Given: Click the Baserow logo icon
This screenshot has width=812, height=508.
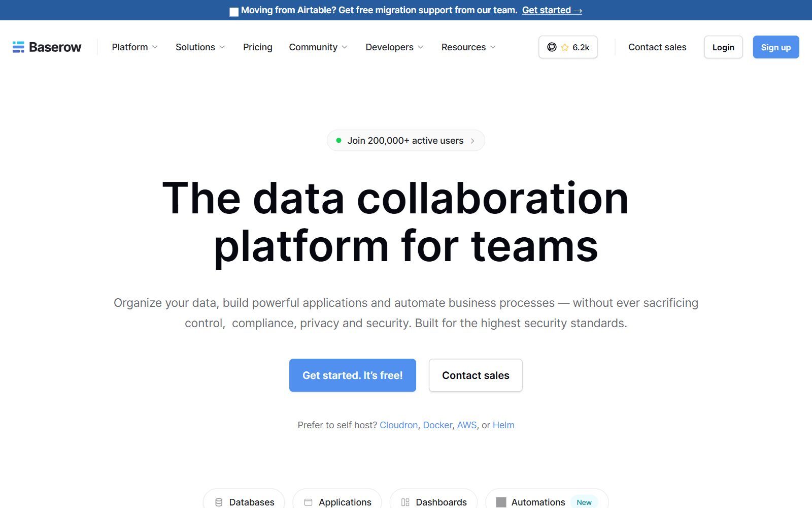Looking at the screenshot, I should 18,47.
